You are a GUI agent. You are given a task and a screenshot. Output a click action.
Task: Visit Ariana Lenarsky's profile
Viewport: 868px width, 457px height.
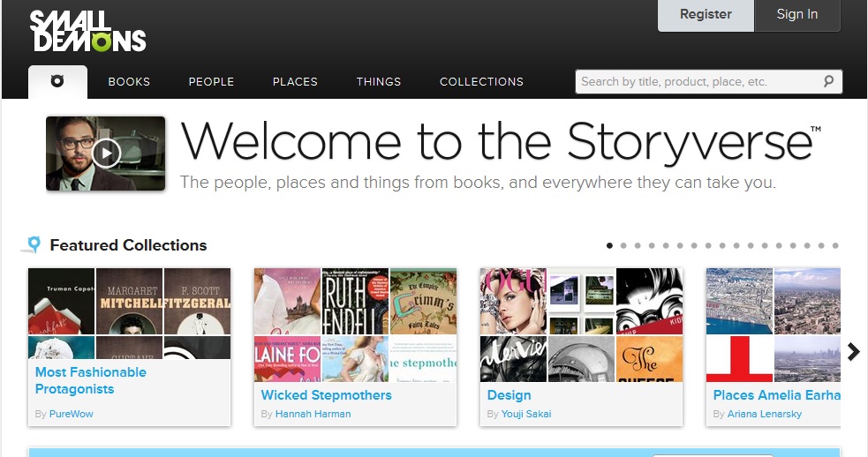click(765, 414)
